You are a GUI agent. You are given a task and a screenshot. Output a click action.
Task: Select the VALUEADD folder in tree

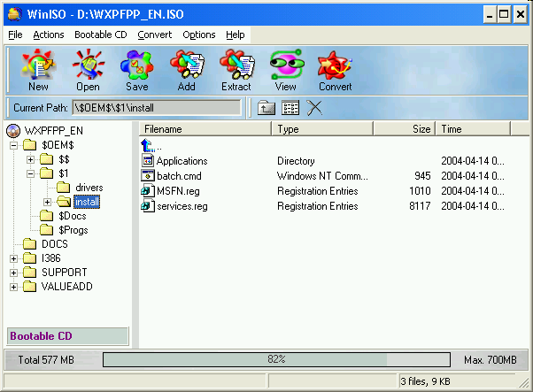click(67, 287)
